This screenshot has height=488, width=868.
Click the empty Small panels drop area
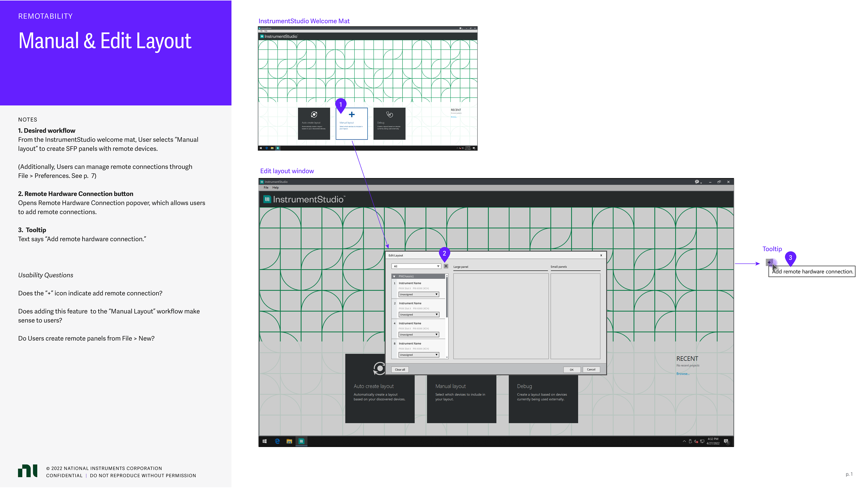575,316
